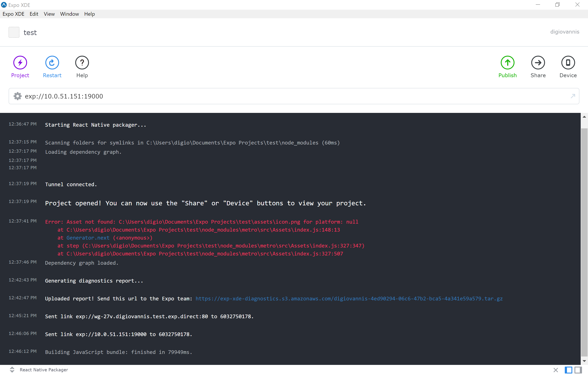Screen dimensions: 588x375
Task: Open the Window menu
Action: (x=69, y=14)
